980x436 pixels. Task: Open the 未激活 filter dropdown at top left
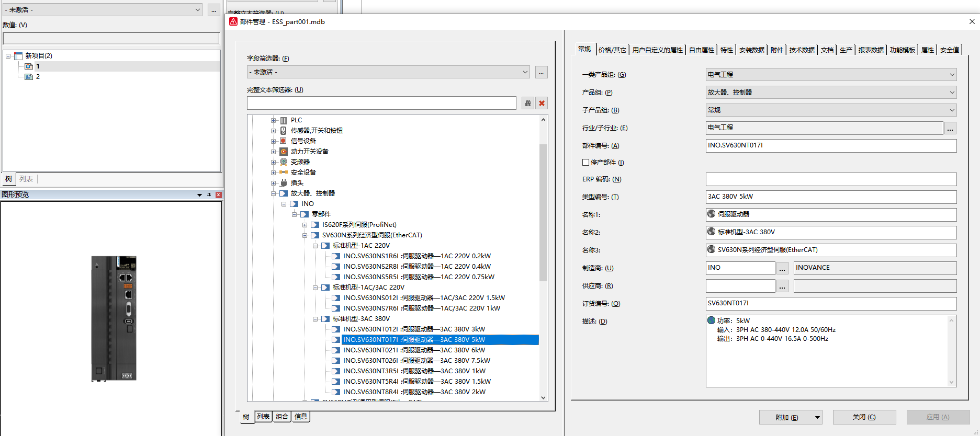click(x=197, y=10)
